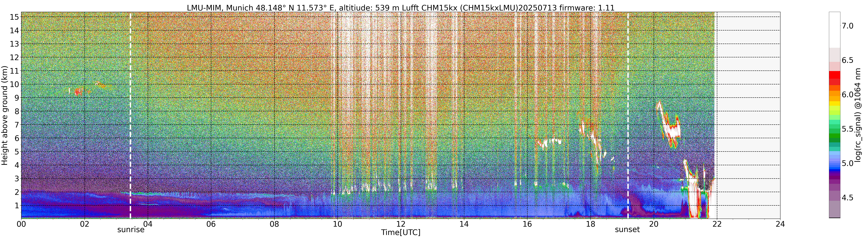Image resolution: width=868 pixels, height=237 pixels.
Task: Pick the bright red segment of the colorbar
Action: 834,75
